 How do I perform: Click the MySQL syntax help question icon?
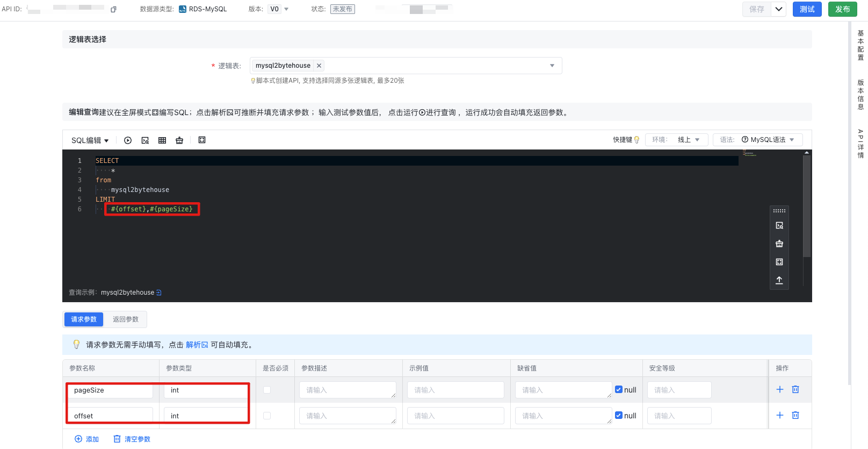745,139
